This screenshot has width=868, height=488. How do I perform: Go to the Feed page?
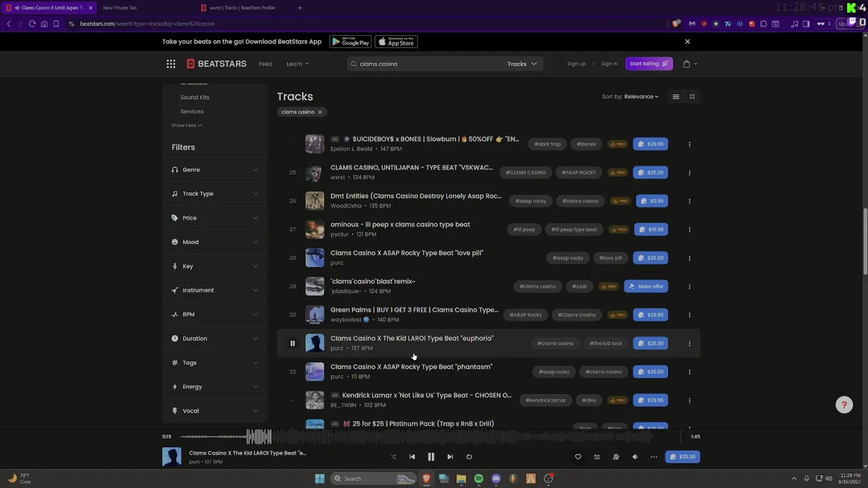[x=265, y=64]
